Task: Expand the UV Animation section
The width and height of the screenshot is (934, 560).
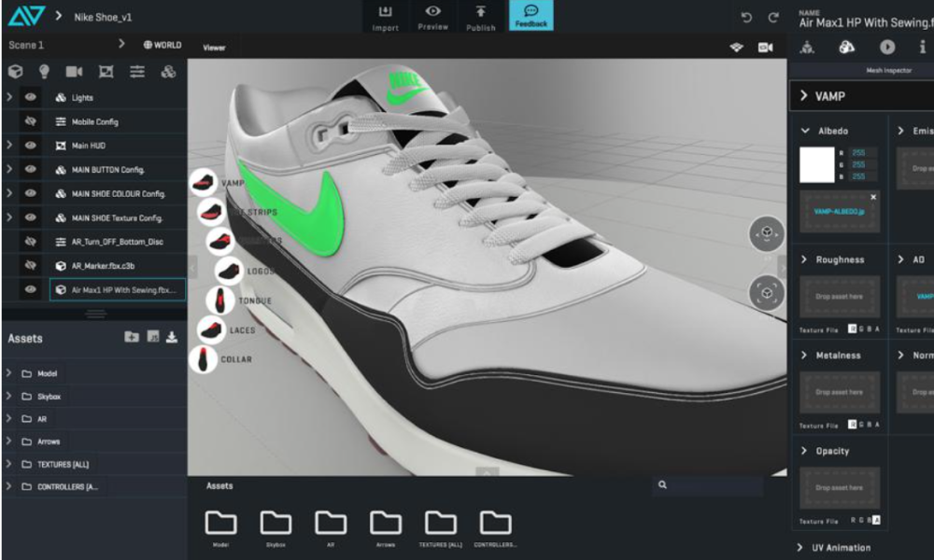Action: pos(800,547)
